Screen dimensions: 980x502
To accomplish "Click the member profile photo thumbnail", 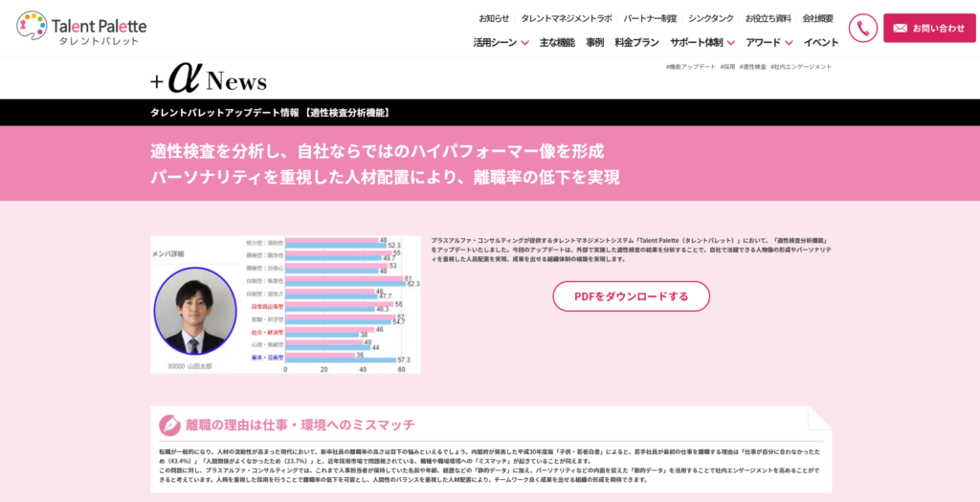I will tap(194, 312).
